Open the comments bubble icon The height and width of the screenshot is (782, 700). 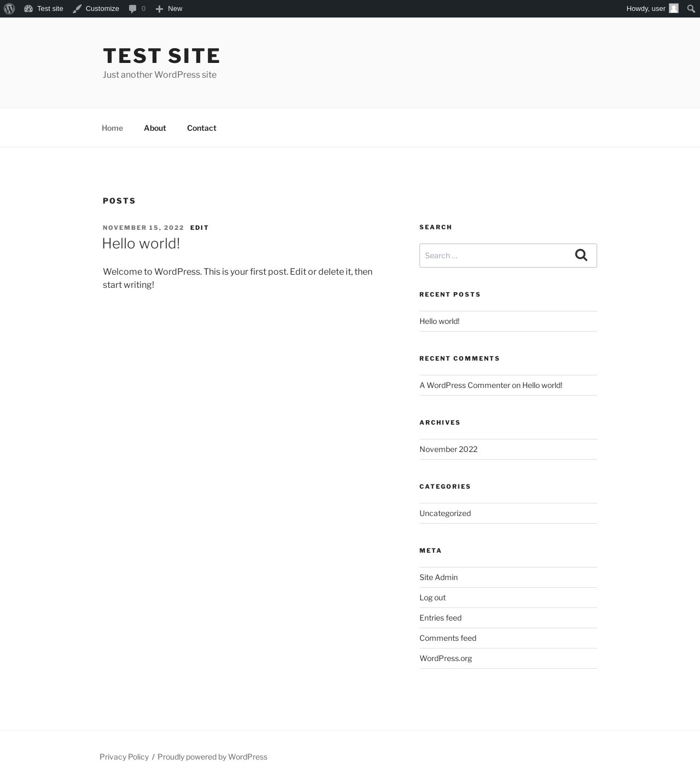tap(132, 9)
